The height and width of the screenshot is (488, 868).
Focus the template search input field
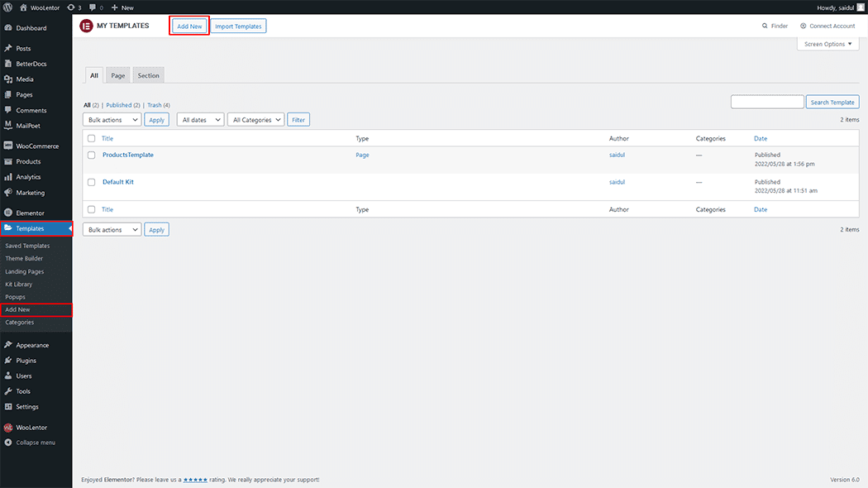(767, 102)
